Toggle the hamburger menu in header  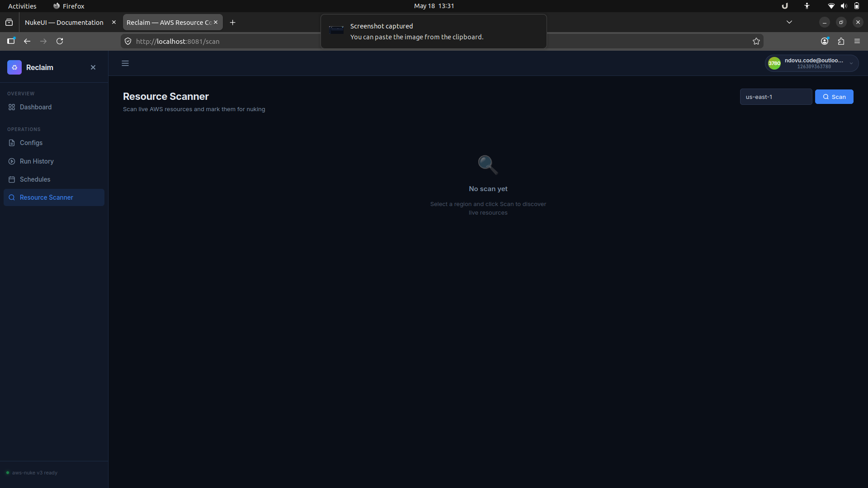pyautogui.click(x=125, y=63)
